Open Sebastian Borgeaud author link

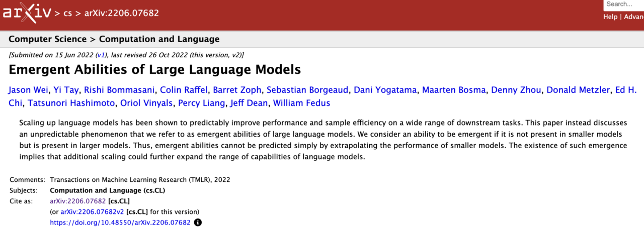click(x=307, y=90)
